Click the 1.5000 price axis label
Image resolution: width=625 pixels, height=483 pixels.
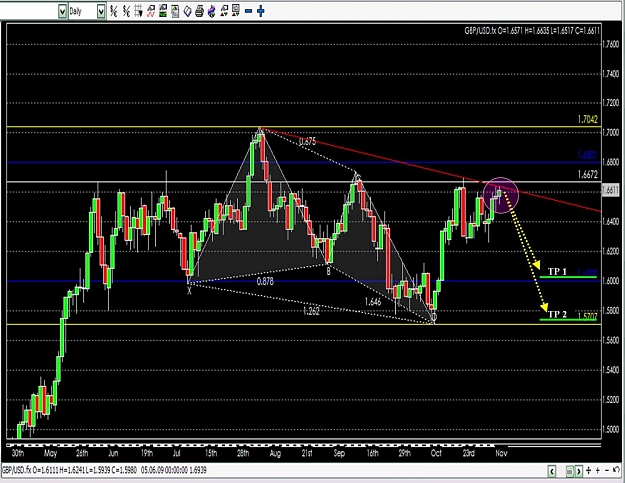[x=611, y=430]
